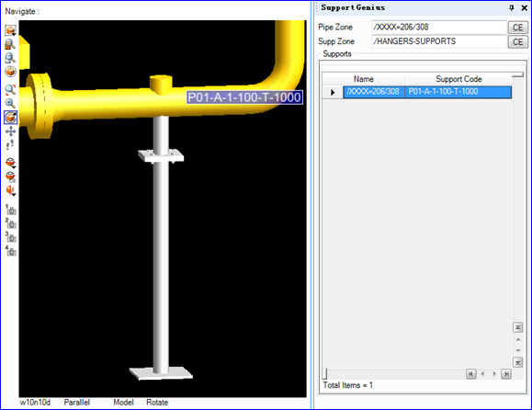Screen dimensions: 532x410
Task: Click the Pipe Zone input field
Action: click(x=439, y=28)
